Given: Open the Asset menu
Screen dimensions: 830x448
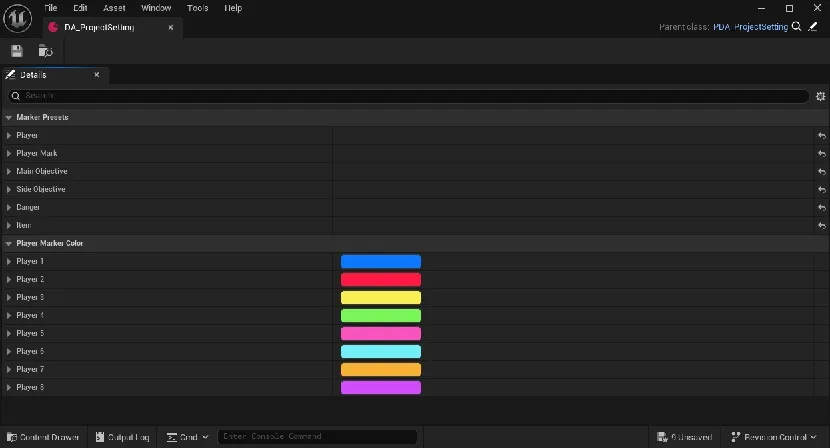Looking at the screenshot, I should tap(114, 8).
